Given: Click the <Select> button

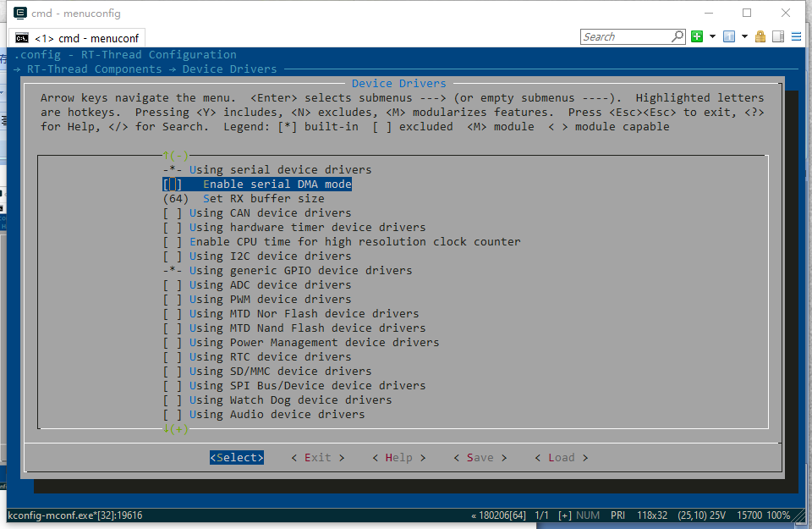Looking at the screenshot, I should pos(237,458).
